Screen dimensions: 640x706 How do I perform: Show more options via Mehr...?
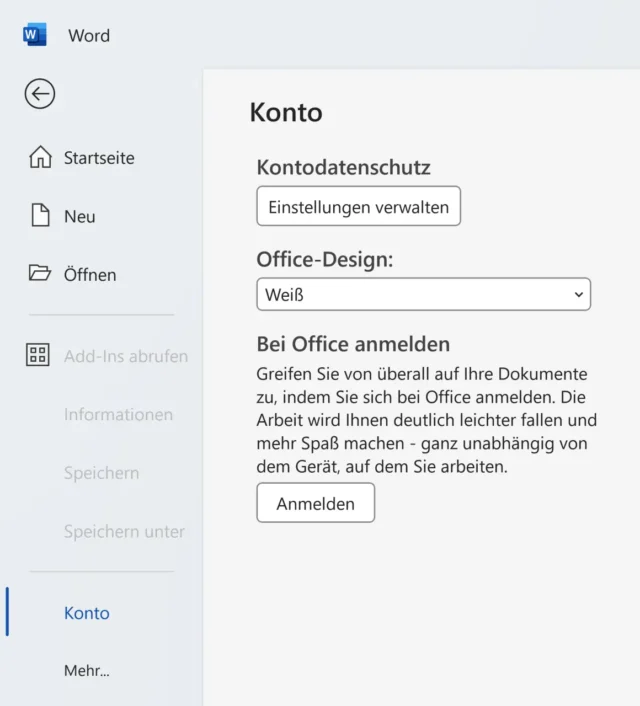pos(87,671)
